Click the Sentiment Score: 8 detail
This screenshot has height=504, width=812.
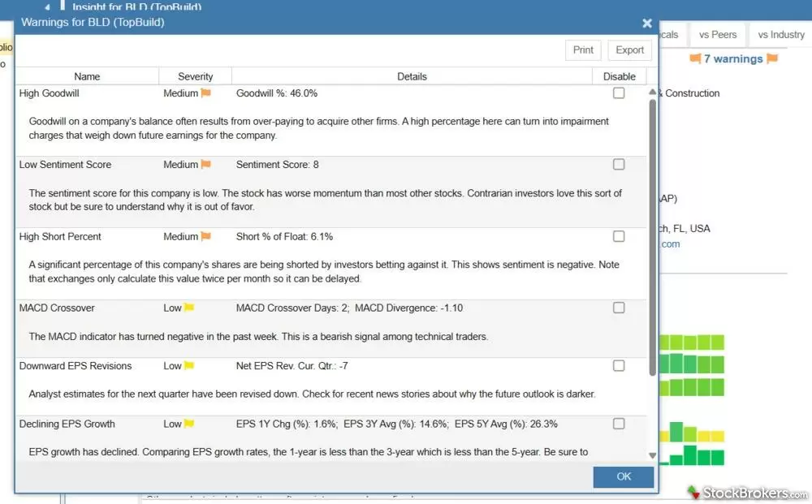tap(278, 165)
